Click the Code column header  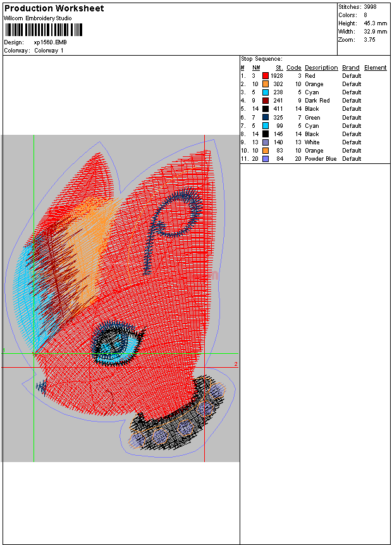[x=294, y=68]
